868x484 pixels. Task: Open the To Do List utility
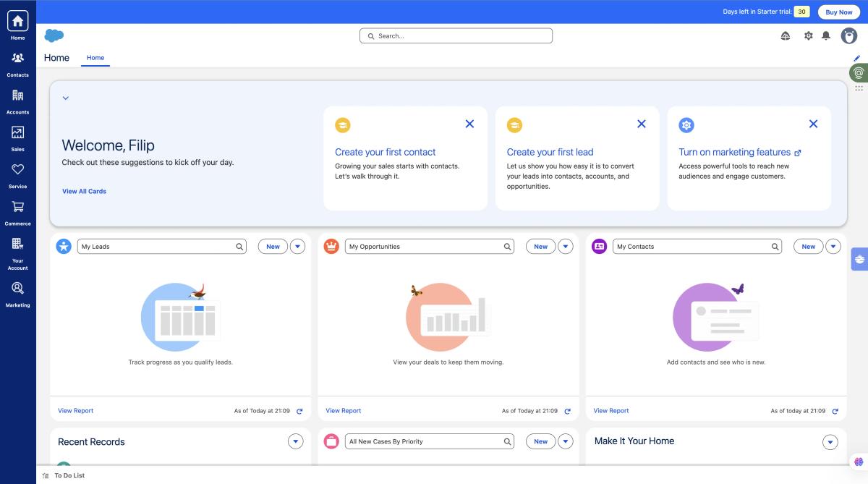(x=64, y=475)
